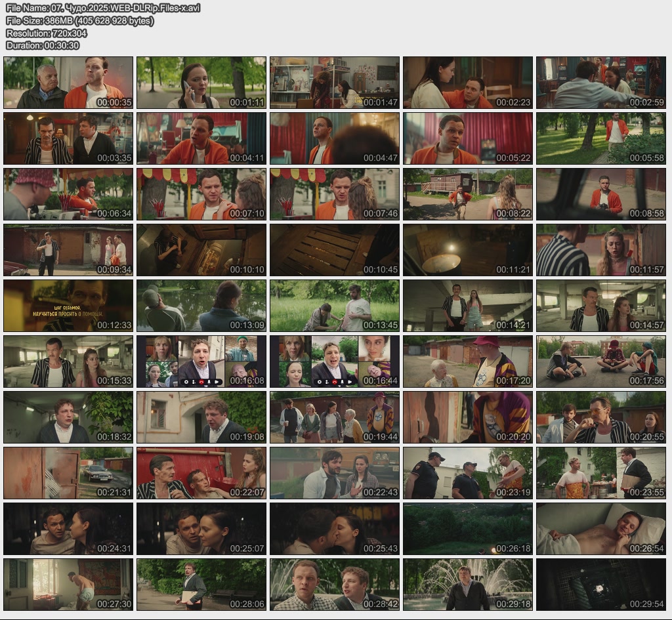Screen dimensions: 672x620
Task: Click the File Name text line
Action: pyautogui.click(x=103, y=8)
